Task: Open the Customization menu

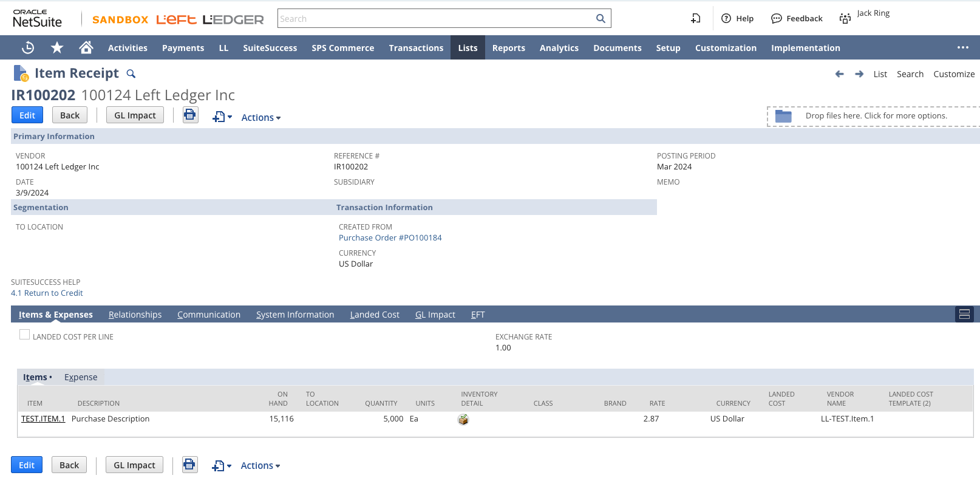Action: (726, 47)
